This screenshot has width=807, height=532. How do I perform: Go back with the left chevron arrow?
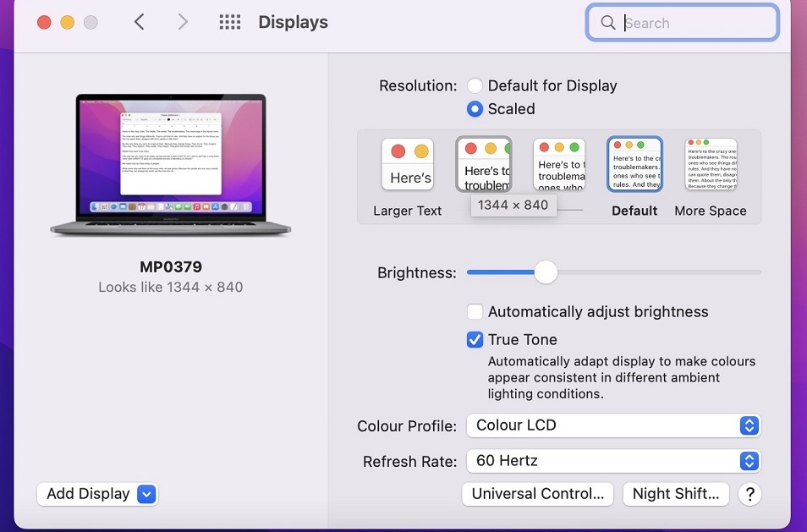click(140, 23)
